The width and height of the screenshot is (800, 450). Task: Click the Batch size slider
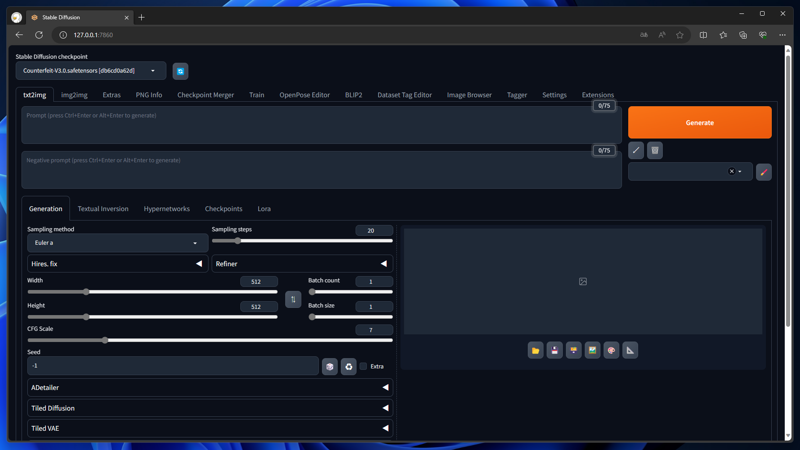pos(351,317)
